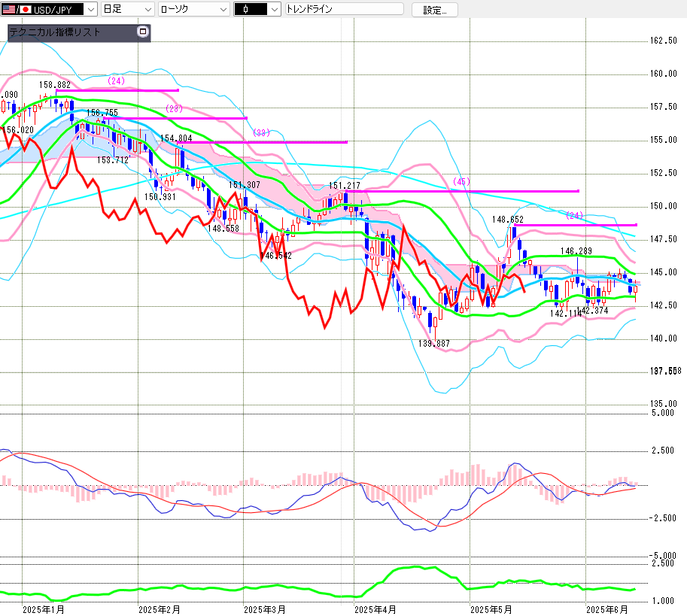The image size is (687, 616).
Task: Click the 135.00 price axis value
Action: point(664,403)
